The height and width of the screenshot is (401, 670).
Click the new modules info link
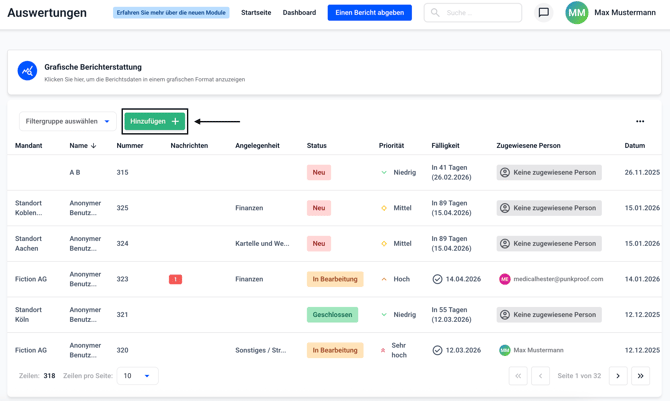click(x=171, y=13)
